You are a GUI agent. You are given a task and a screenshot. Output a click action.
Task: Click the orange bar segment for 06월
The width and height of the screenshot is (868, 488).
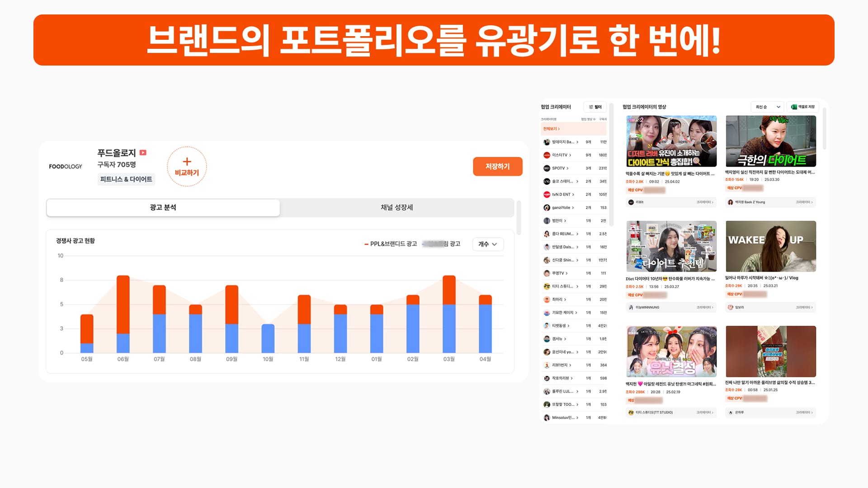tap(123, 304)
